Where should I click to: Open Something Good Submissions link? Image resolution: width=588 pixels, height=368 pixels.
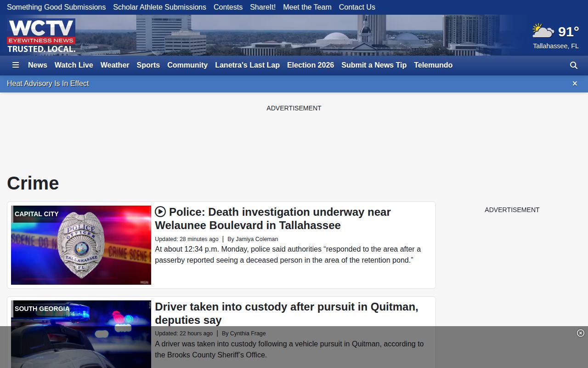[57, 7]
